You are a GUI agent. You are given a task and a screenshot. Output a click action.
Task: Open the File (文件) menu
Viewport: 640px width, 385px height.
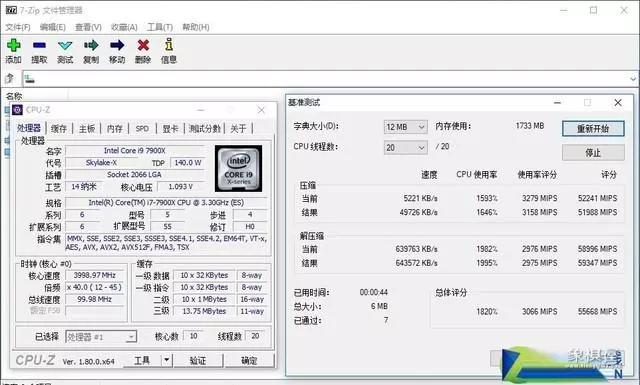coord(18,27)
